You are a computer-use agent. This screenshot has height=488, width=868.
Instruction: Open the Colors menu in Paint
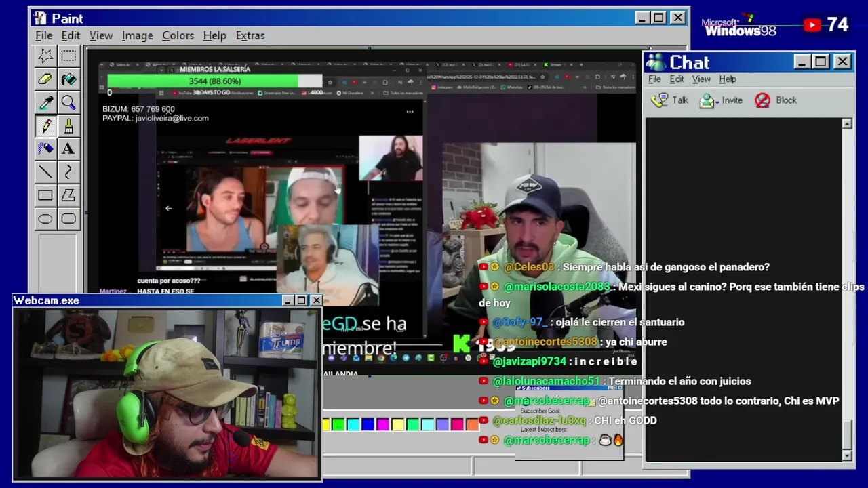[178, 35]
